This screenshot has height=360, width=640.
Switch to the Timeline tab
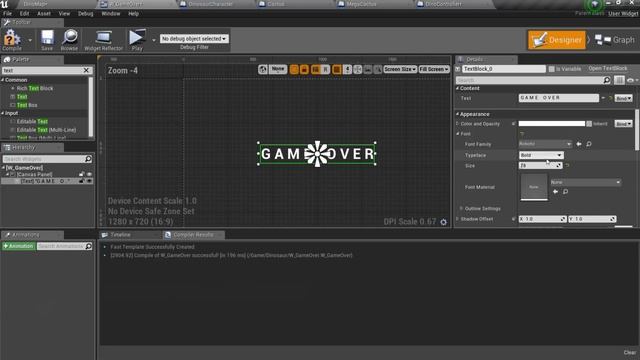pos(120,235)
